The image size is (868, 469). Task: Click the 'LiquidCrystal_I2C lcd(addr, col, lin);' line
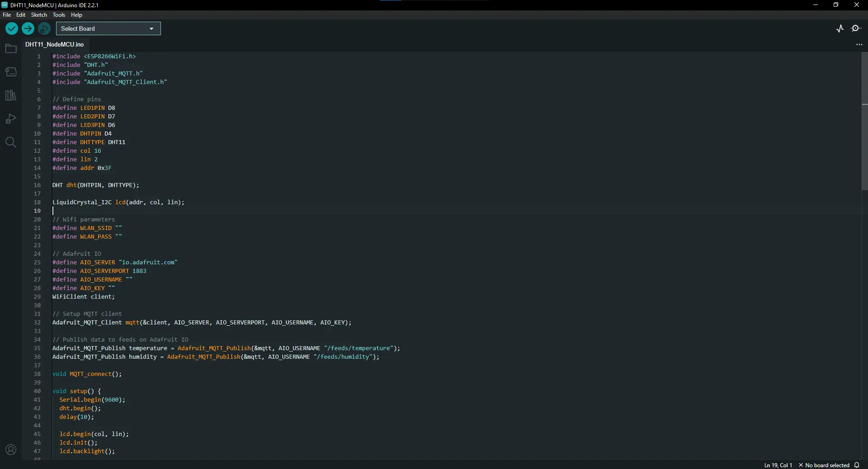point(118,202)
